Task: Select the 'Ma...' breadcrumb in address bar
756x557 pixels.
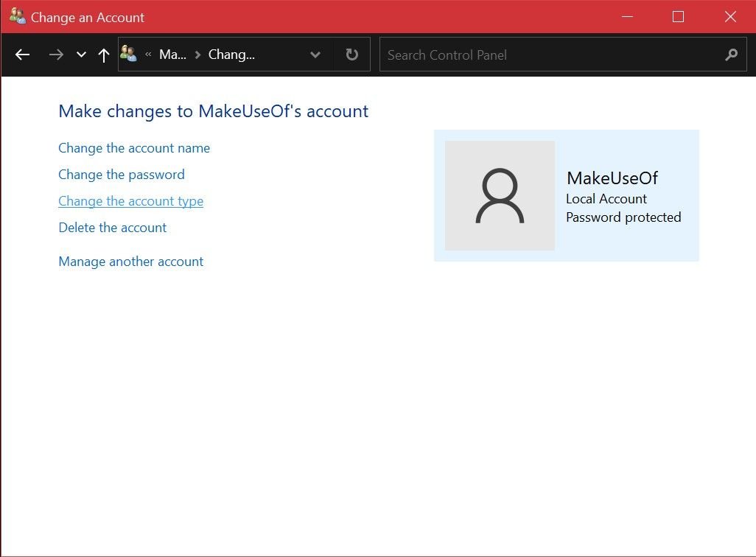Action: point(172,55)
